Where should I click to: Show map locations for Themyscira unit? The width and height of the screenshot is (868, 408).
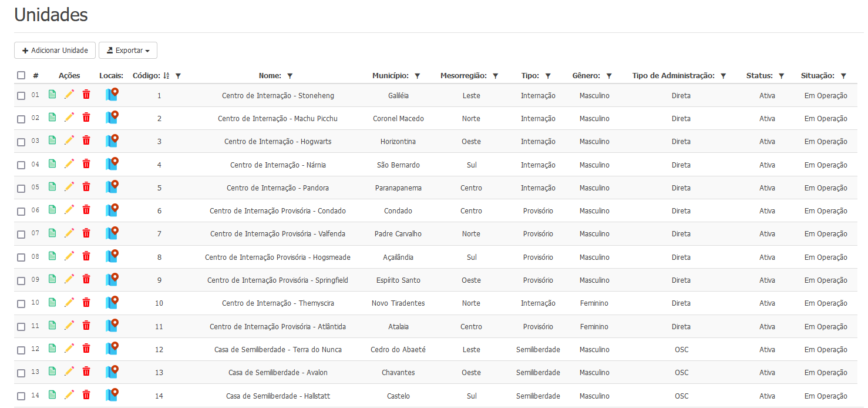(x=112, y=302)
